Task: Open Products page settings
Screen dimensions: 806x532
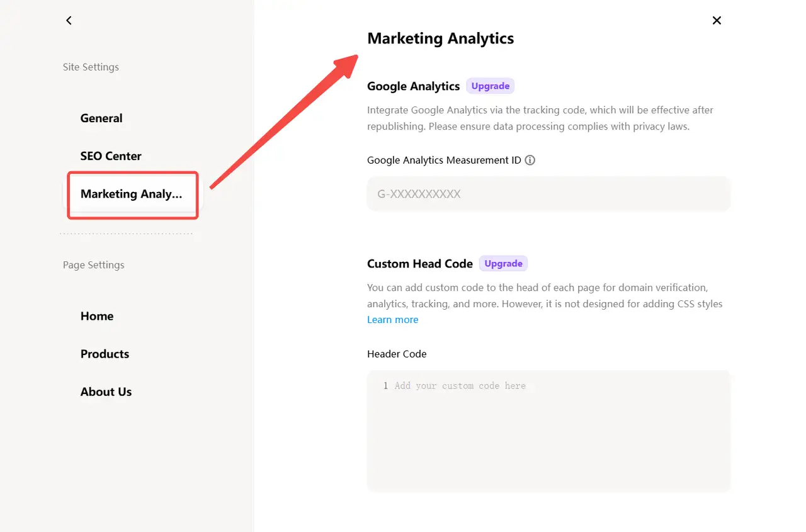Action: (105, 354)
